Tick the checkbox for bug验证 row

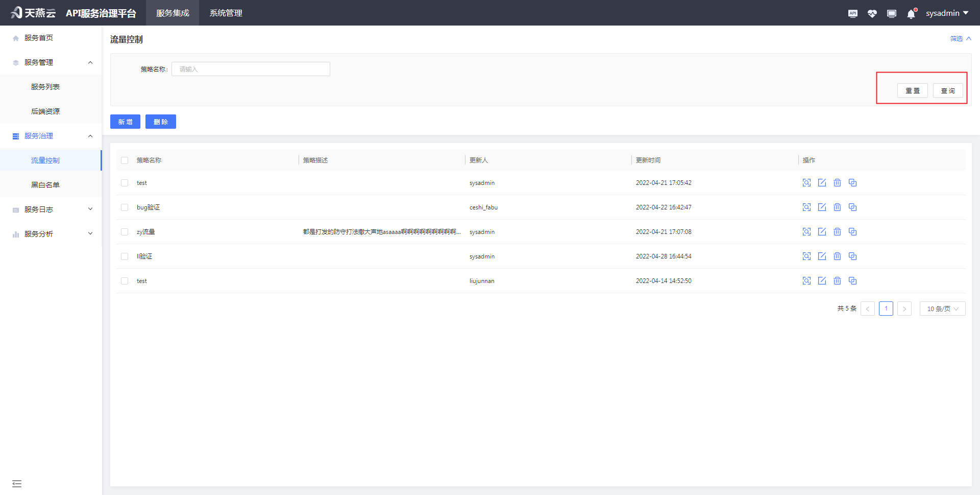click(125, 207)
